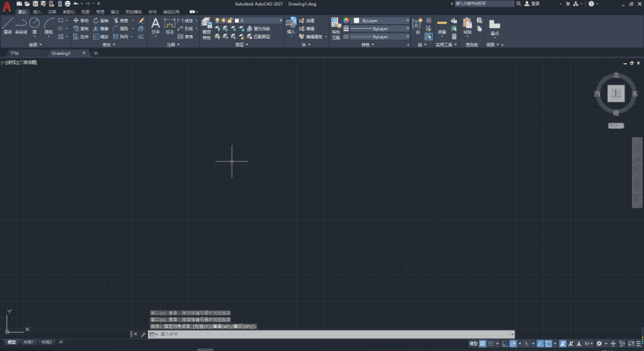
Task: Click the 特性匹配 match properties icon
Action: (336, 27)
